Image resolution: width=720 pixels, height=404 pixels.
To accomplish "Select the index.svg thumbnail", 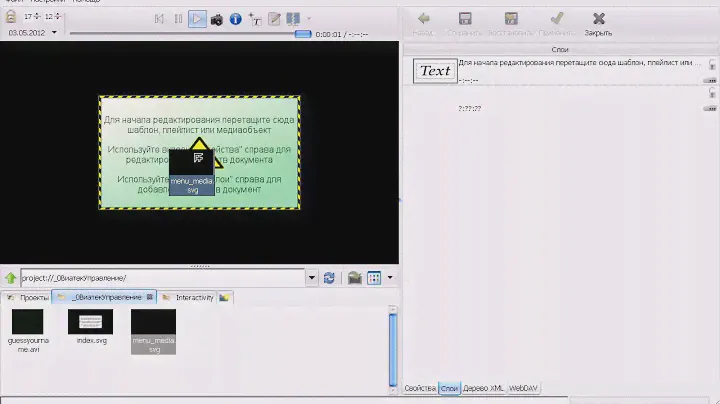I will pyautogui.click(x=90, y=322).
